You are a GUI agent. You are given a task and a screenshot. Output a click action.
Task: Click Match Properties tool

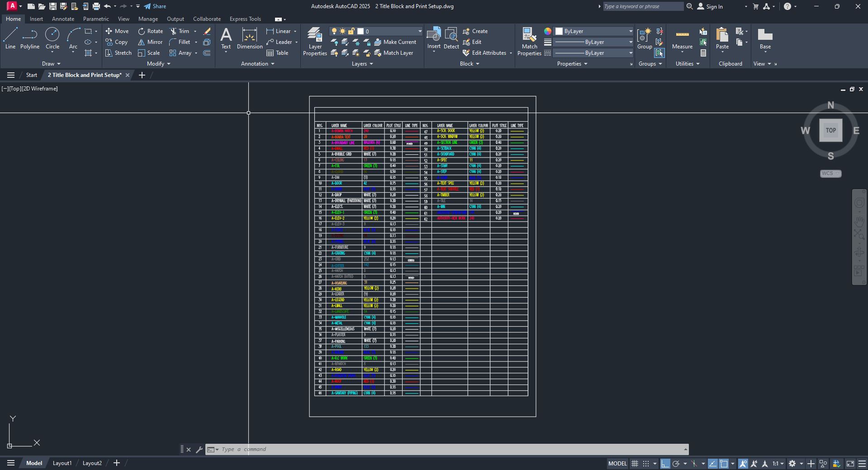coord(529,41)
